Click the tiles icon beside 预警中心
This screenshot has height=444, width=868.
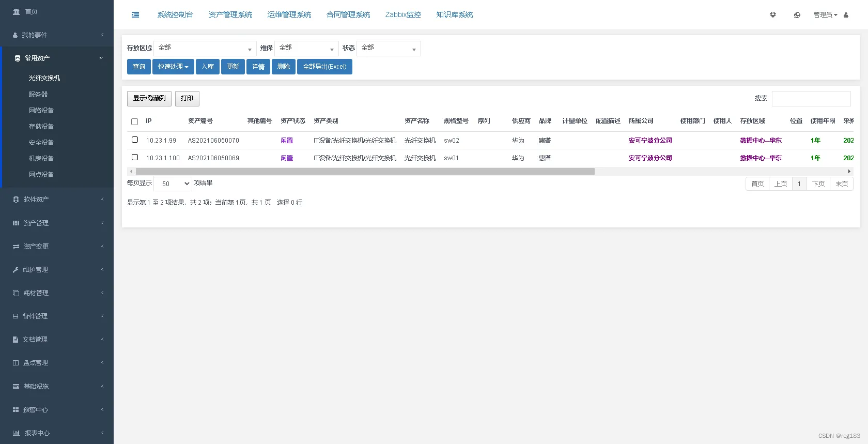pos(16,410)
